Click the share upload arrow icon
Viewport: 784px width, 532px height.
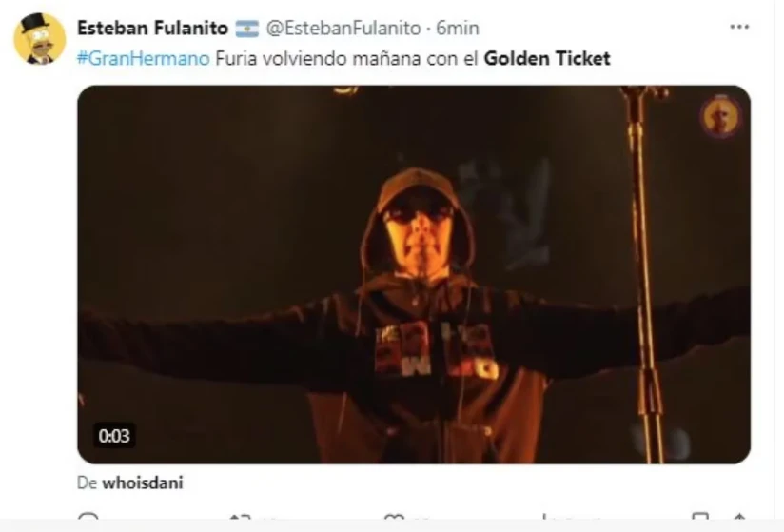pyautogui.click(x=740, y=517)
